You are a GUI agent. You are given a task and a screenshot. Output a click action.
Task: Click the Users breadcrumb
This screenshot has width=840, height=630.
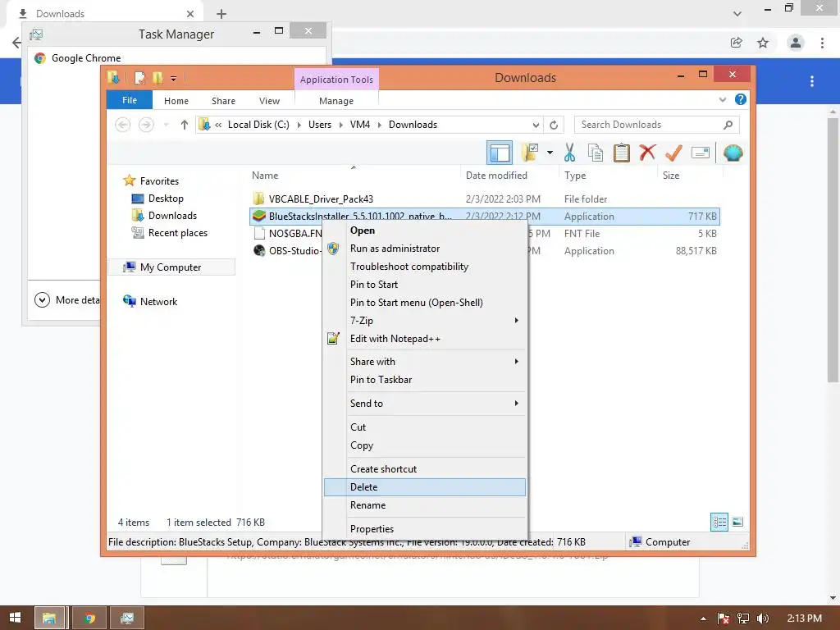tap(320, 125)
